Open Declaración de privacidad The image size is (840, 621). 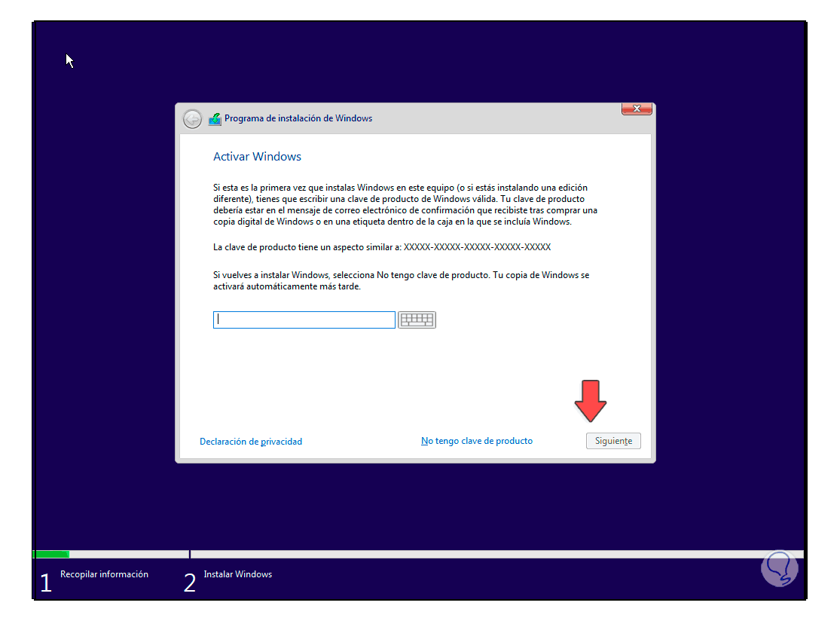point(251,440)
